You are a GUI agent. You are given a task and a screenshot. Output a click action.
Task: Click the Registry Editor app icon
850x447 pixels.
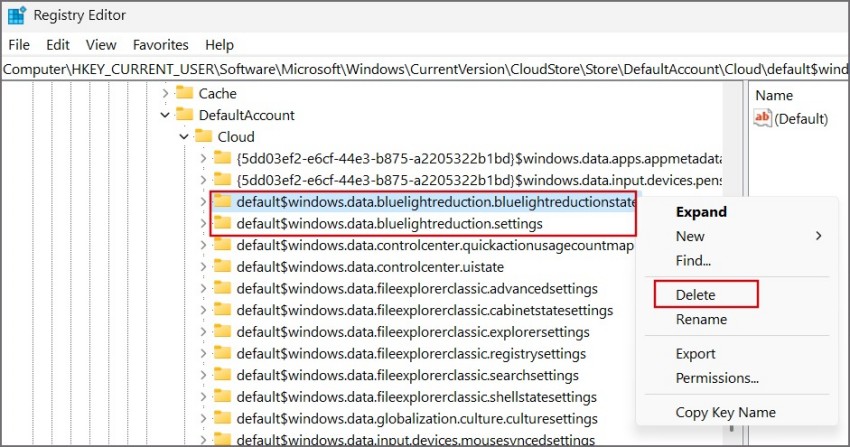coord(16,15)
